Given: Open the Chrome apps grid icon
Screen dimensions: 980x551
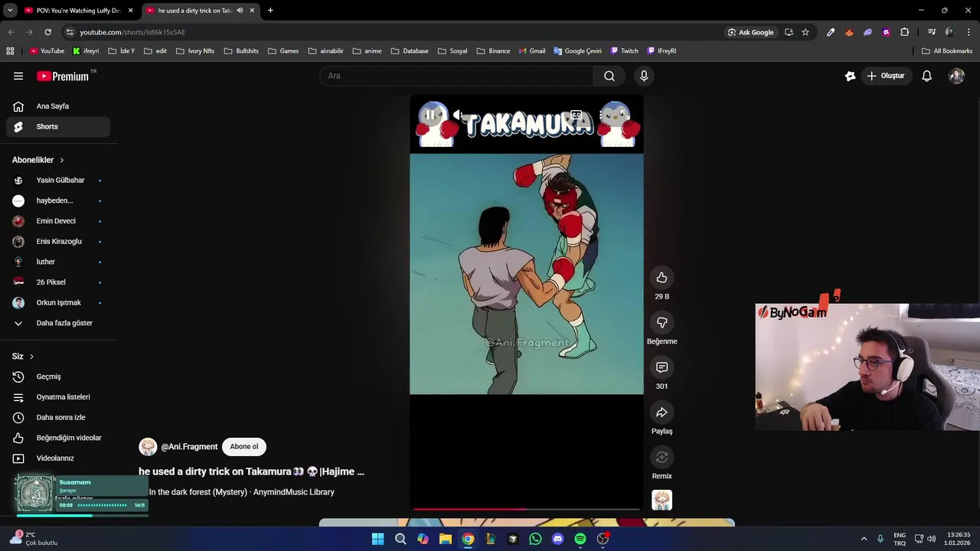Looking at the screenshot, I should pos(10,51).
